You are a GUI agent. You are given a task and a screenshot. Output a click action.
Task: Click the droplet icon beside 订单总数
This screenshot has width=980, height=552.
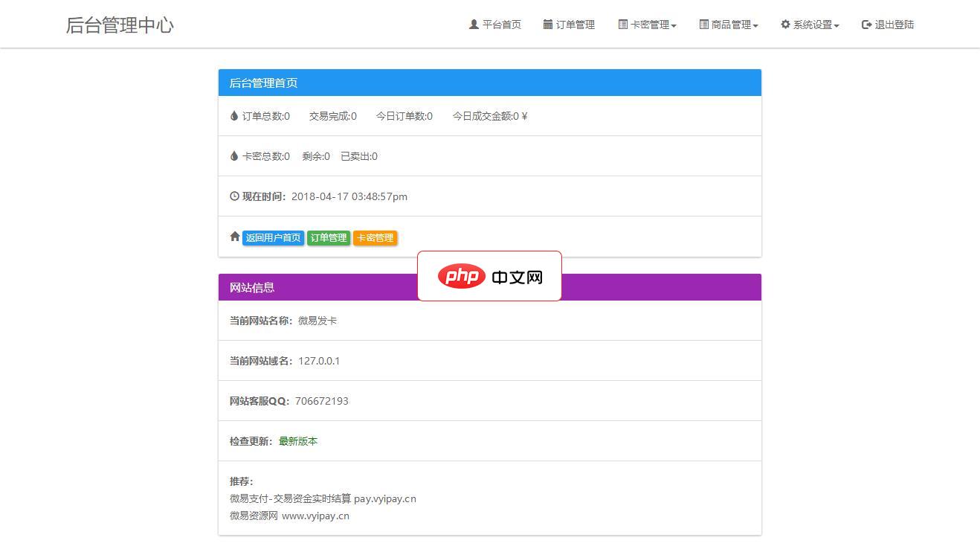click(x=234, y=115)
